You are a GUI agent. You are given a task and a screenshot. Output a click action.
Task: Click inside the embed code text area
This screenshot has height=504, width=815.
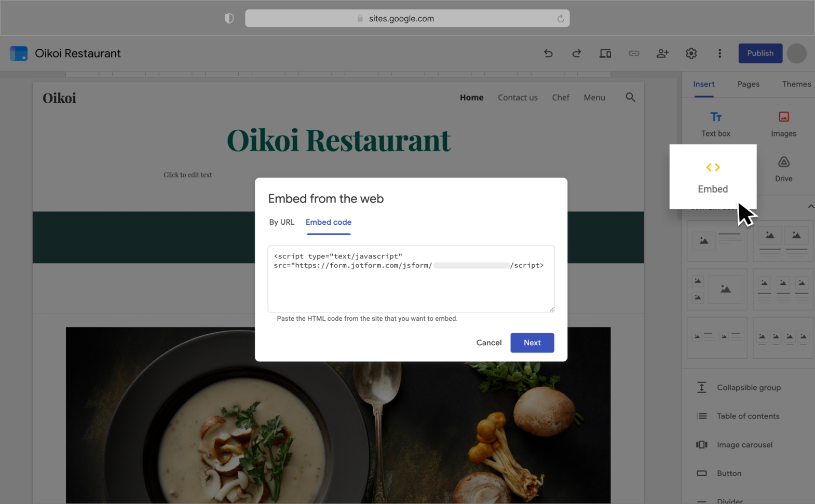click(x=411, y=279)
